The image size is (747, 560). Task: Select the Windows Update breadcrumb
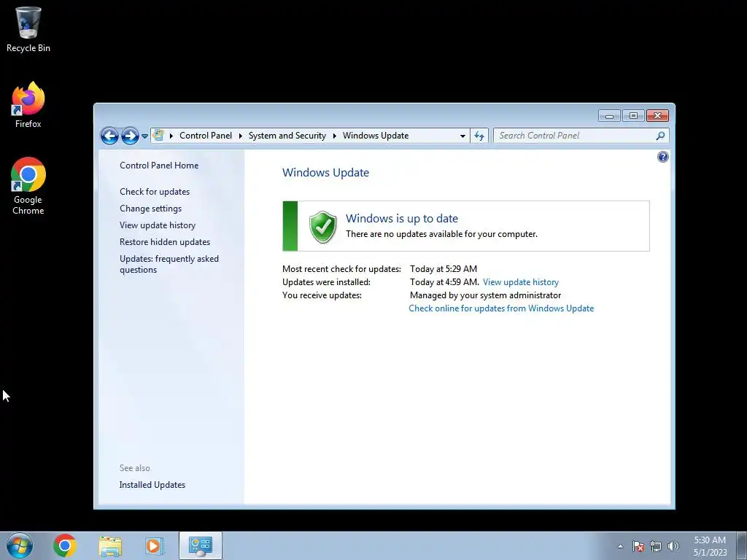coord(376,136)
